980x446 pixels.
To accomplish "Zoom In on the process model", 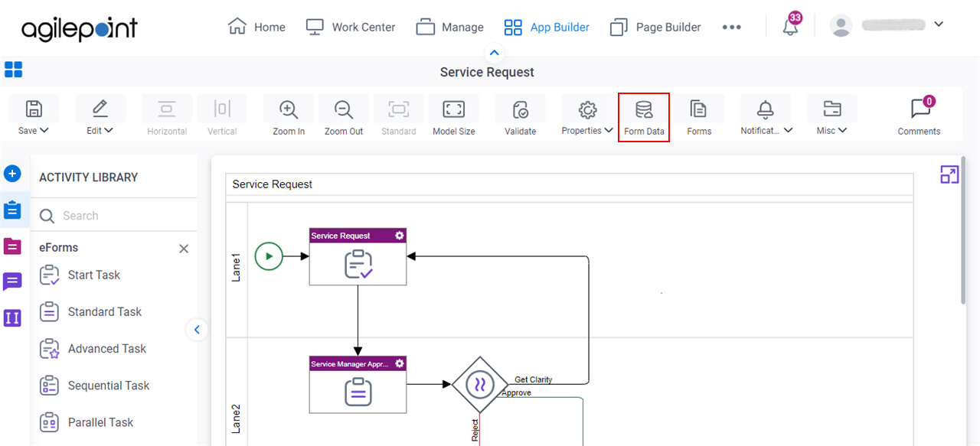I will (x=289, y=116).
